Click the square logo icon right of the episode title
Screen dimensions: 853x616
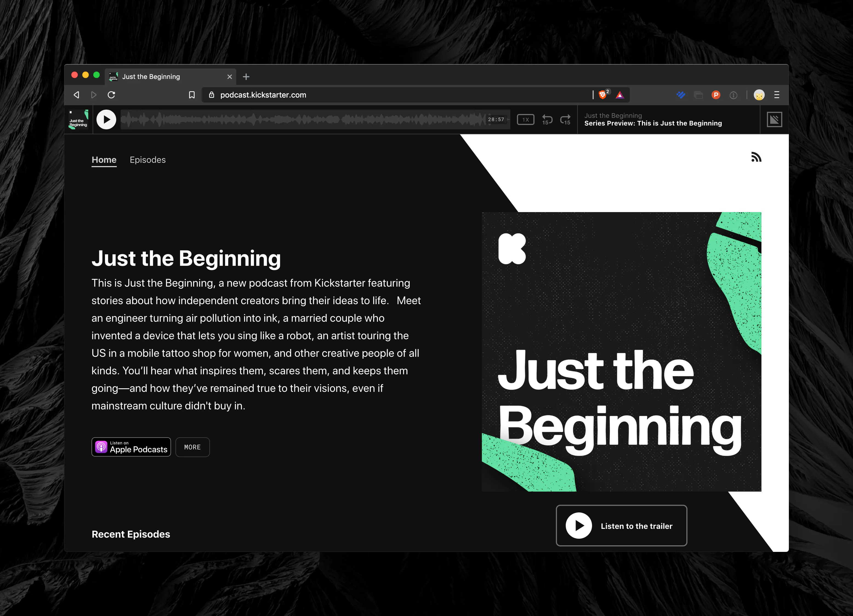click(774, 119)
